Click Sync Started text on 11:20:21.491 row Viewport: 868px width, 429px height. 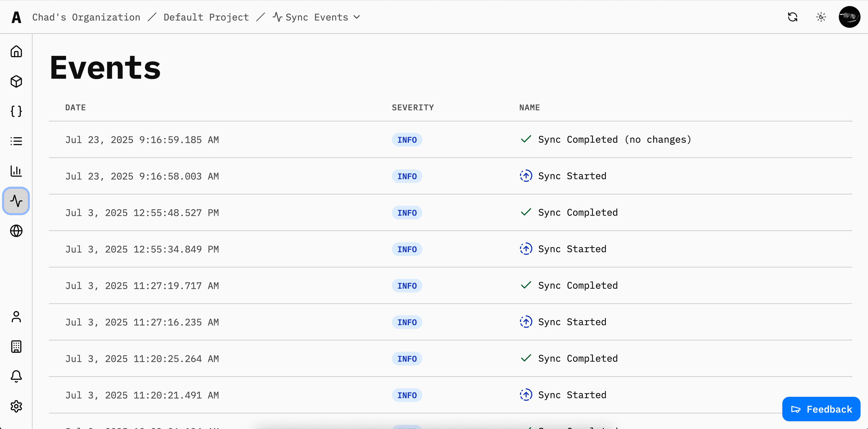[x=572, y=395]
